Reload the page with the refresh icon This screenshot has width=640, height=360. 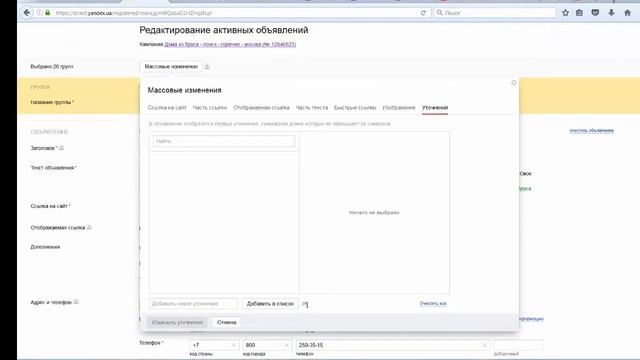coord(423,13)
